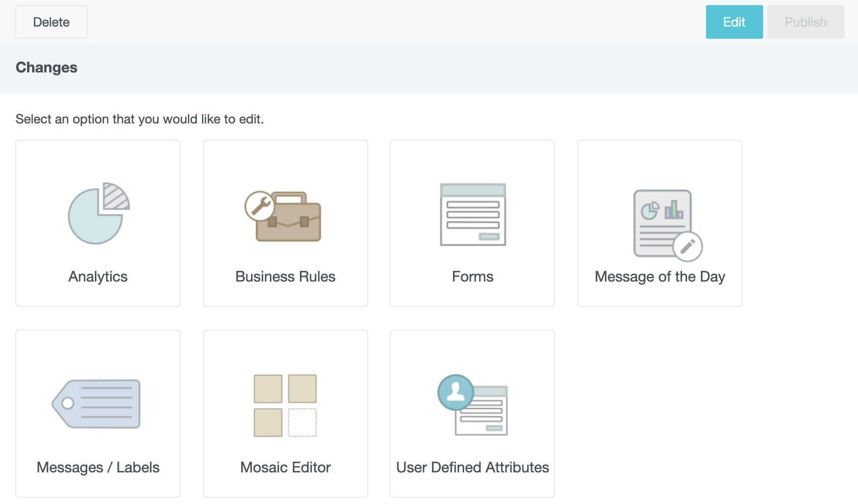The image size is (858, 504).
Task: Click the user avatar circle badge
Action: 456,392
